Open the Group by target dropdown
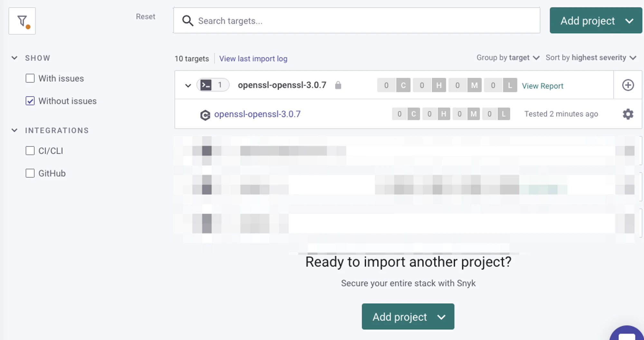This screenshot has width=644, height=340. (508, 58)
